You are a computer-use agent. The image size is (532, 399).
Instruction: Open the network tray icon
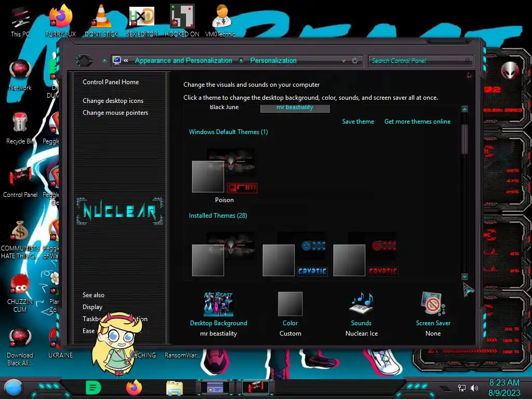click(x=462, y=388)
